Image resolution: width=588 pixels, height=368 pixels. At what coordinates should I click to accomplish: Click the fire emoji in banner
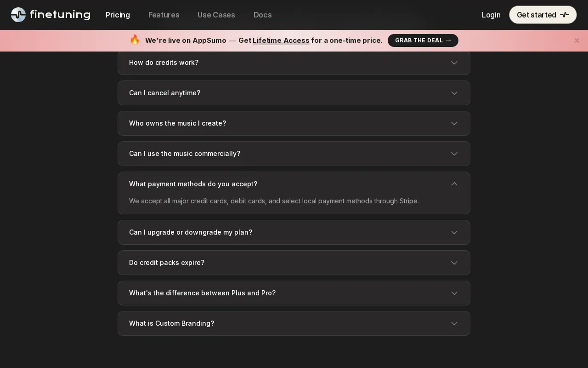(135, 40)
